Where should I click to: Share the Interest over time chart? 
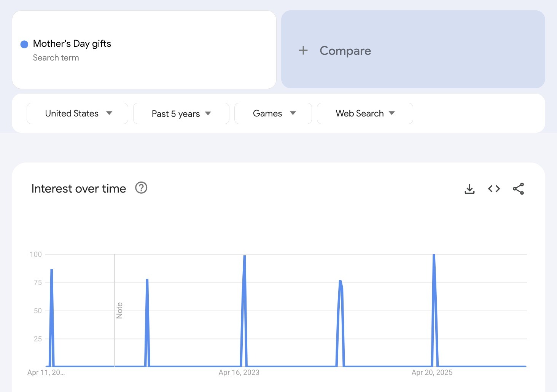coord(518,188)
